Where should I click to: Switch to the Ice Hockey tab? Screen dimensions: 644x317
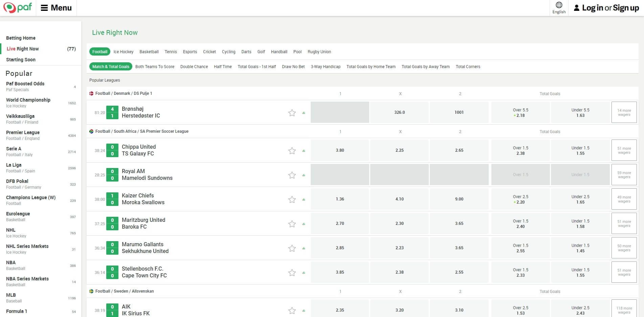124,52
